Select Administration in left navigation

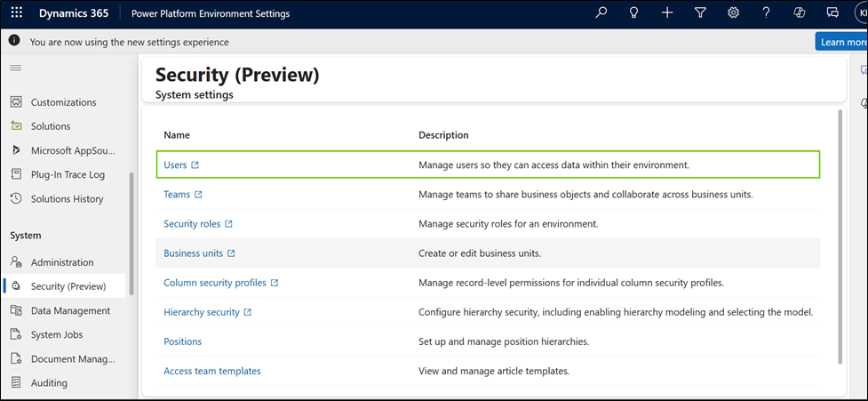tap(61, 262)
